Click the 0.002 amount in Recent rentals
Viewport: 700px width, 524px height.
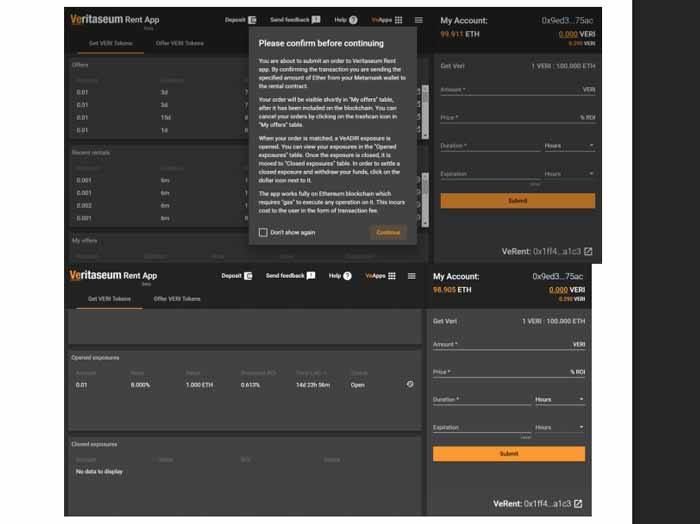tap(84, 205)
